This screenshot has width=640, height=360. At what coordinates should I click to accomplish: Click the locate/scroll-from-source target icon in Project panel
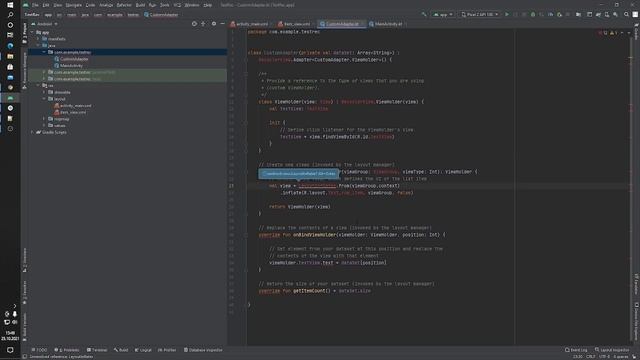[x=194, y=24]
